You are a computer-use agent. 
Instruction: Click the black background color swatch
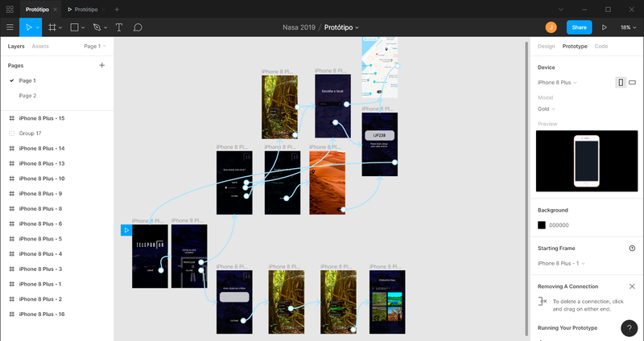coord(542,225)
